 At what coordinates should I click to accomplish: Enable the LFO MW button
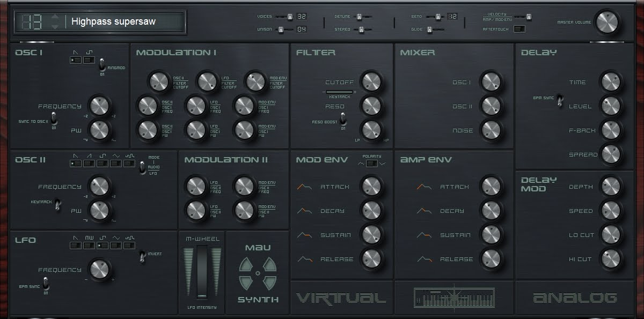coord(89,245)
